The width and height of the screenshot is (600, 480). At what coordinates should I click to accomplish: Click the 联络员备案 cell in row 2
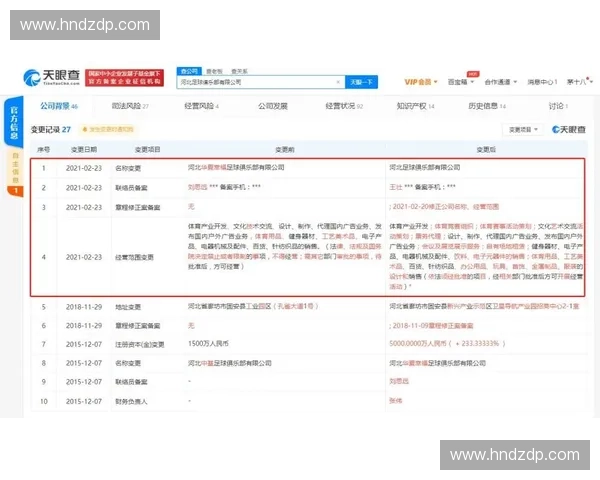point(131,188)
